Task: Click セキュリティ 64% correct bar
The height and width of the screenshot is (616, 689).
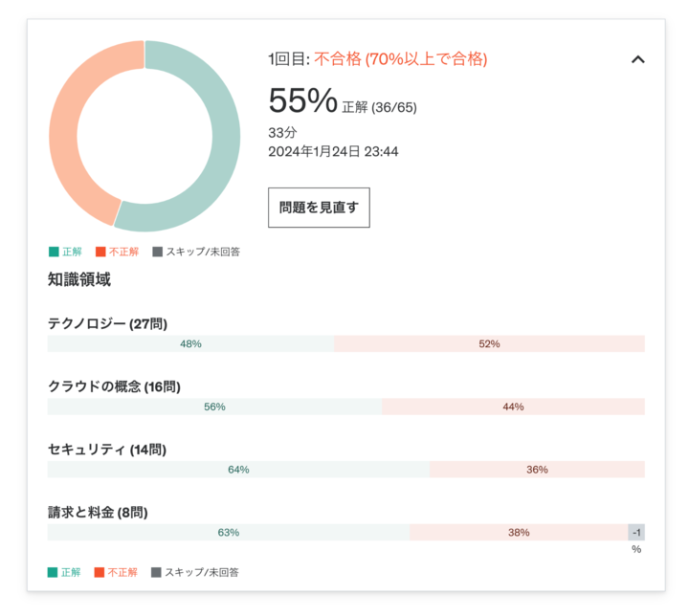Action: pos(238,470)
